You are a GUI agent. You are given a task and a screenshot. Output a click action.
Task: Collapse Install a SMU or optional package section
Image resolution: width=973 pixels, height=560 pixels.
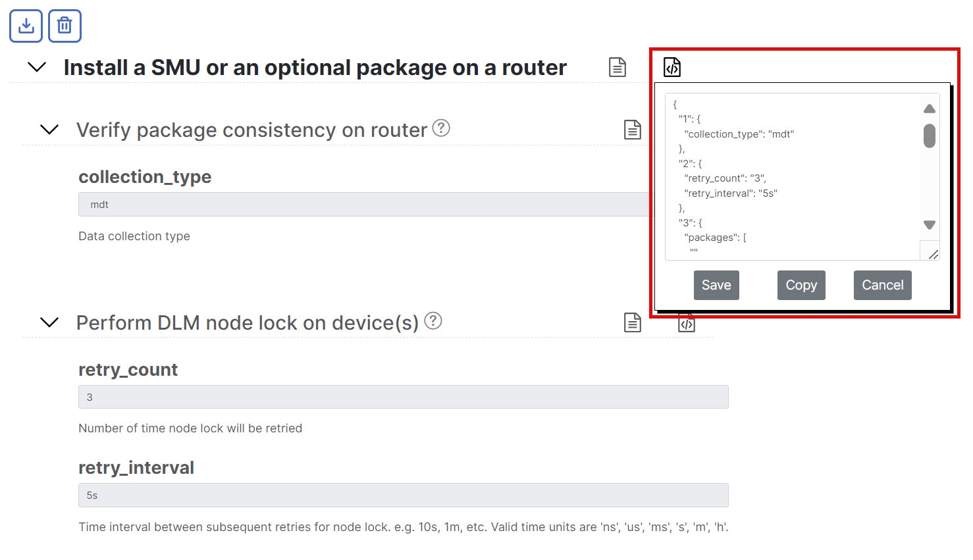pos(37,67)
